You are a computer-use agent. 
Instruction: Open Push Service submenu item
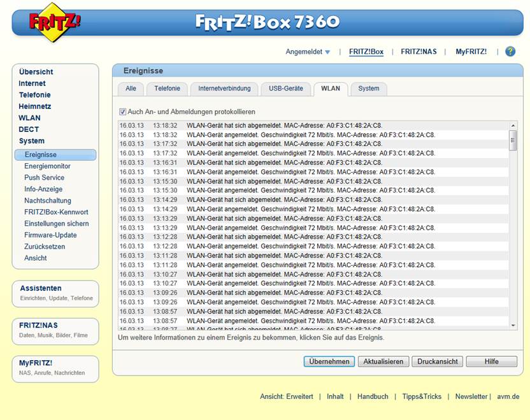[x=45, y=178]
